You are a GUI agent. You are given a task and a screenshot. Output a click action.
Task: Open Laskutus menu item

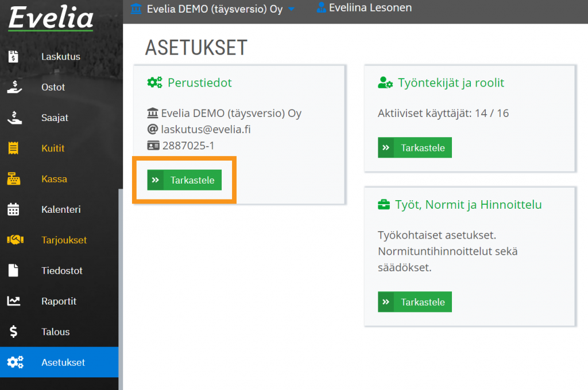coord(59,57)
